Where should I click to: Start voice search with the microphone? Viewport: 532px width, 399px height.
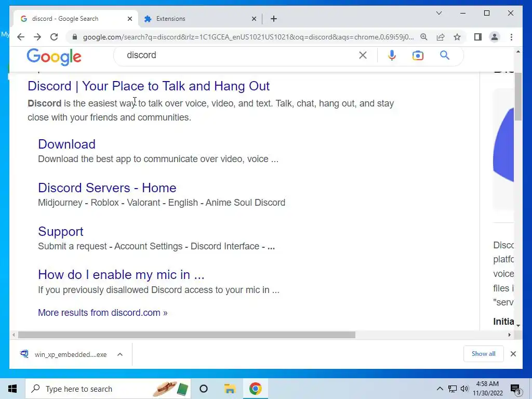(x=392, y=55)
